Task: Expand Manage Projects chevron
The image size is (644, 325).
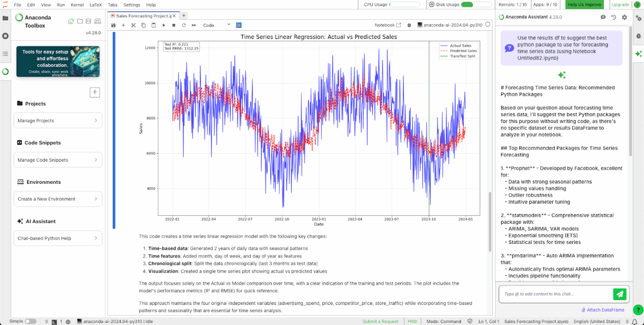Action: (96, 121)
